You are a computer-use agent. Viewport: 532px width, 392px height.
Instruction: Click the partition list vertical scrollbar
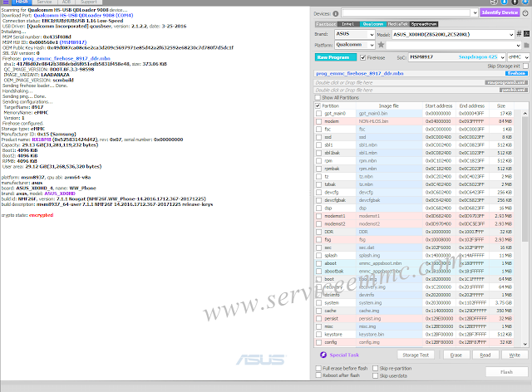[525, 178]
